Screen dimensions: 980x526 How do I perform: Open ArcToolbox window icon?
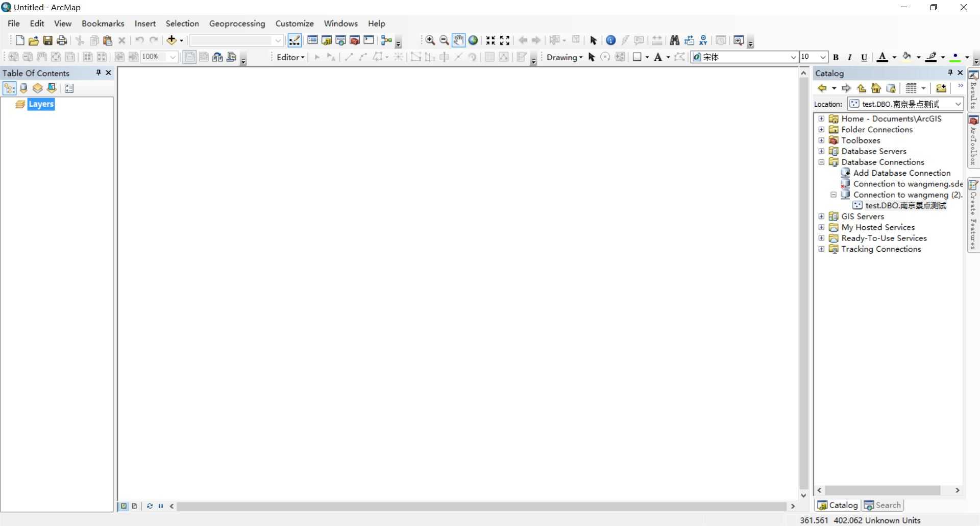click(x=355, y=40)
